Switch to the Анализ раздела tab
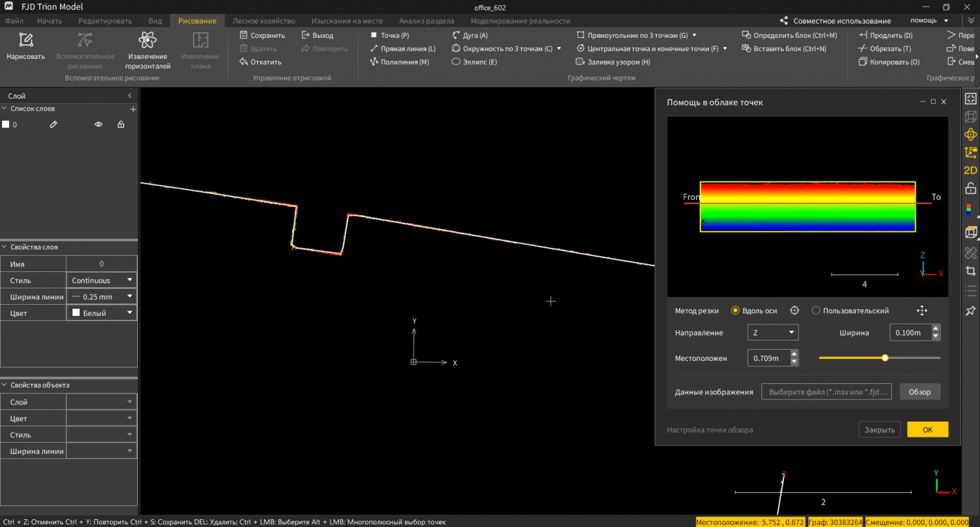The width and height of the screenshot is (980, 527). 427,21
